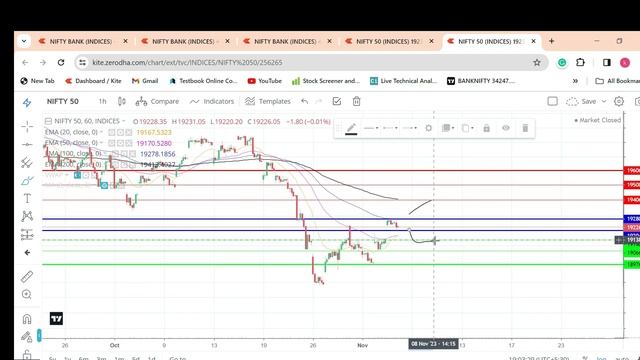Viewport: 640px width, 360px height.
Task: Open the pattern drawing tools
Action: [x=27, y=216]
